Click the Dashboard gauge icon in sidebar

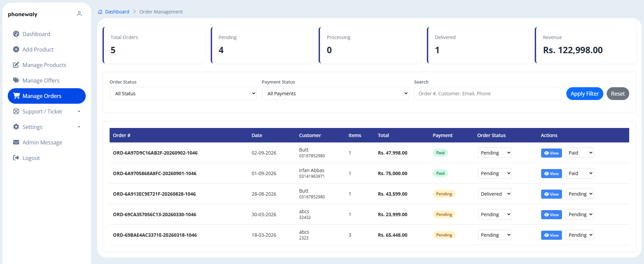point(16,34)
